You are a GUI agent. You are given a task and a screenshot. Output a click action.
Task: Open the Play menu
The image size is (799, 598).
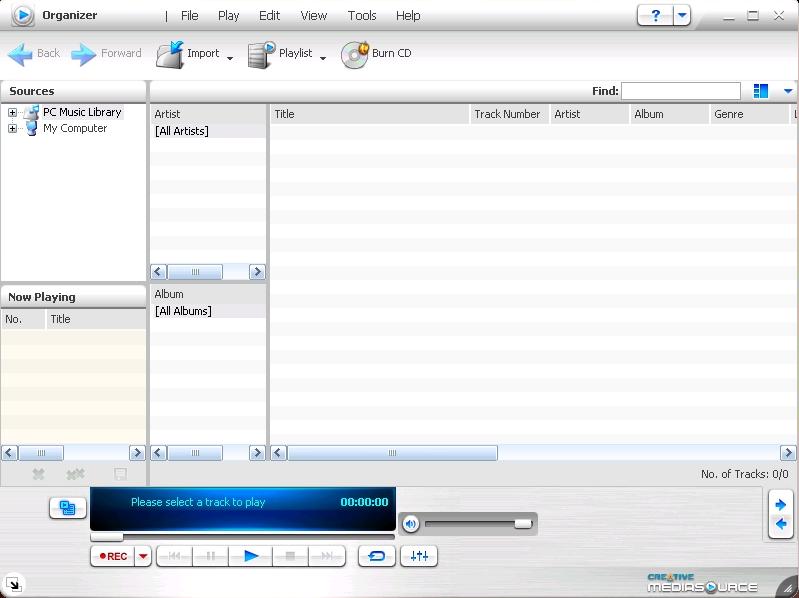coord(228,16)
